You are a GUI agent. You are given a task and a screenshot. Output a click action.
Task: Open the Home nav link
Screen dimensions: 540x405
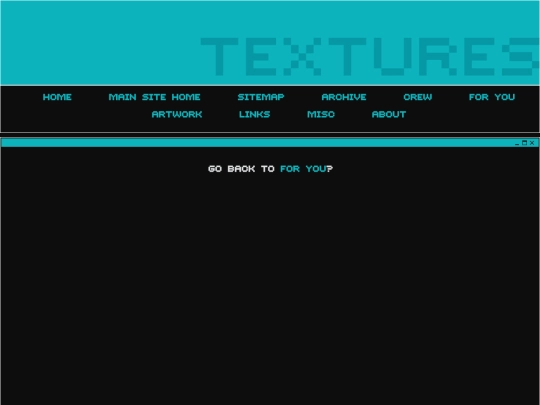(x=57, y=97)
